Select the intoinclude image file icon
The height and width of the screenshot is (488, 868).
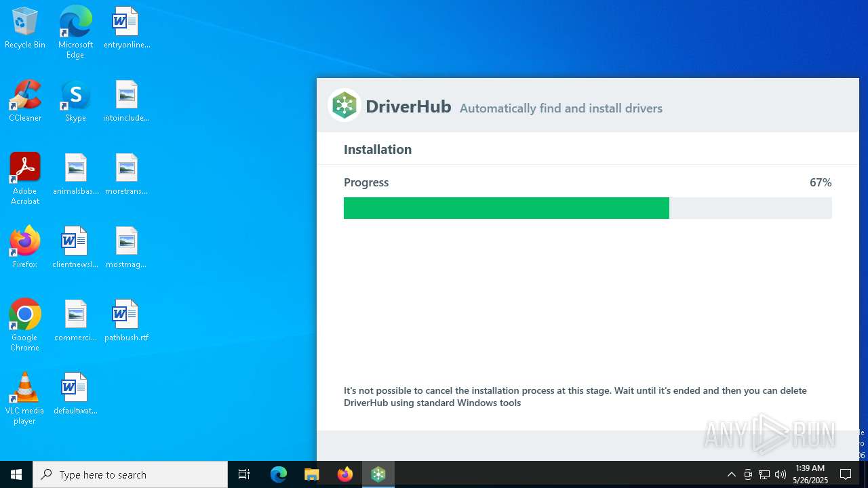(127, 102)
